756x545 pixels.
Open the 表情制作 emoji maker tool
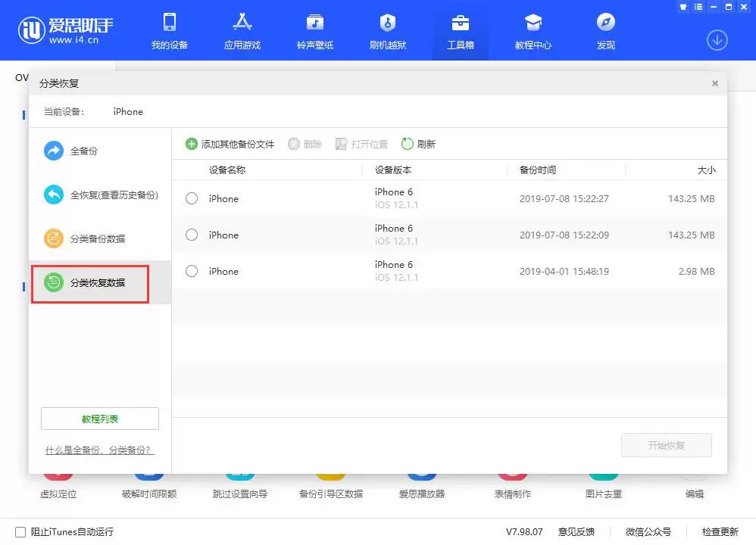pyautogui.click(x=513, y=487)
